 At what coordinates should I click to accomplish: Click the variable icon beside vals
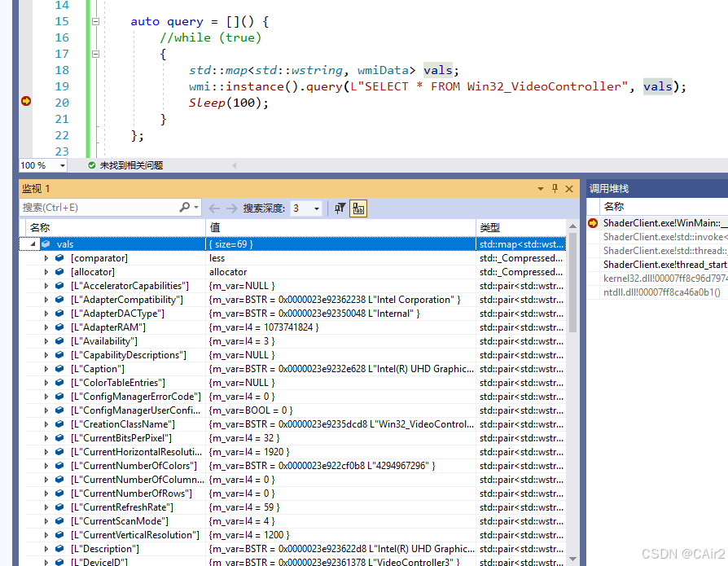(x=46, y=244)
